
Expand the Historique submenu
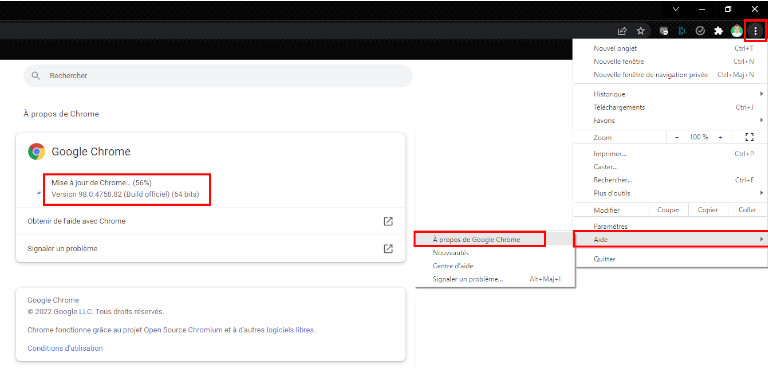tap(670, 94)
